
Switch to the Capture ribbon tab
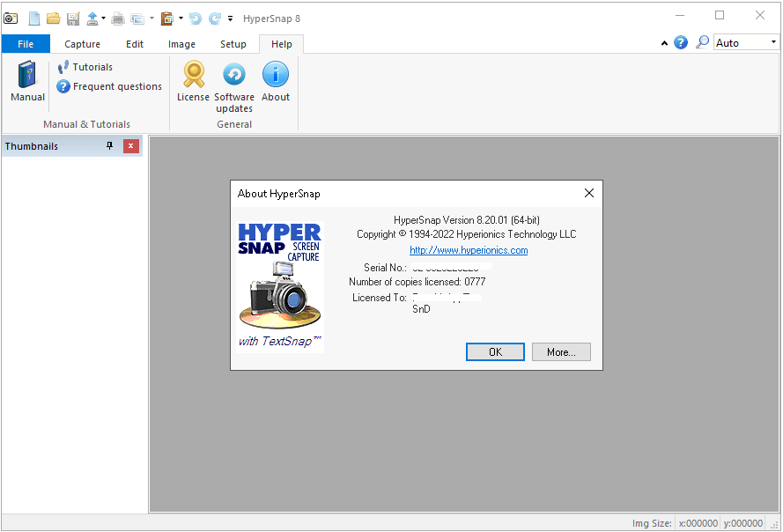[83, 44]
